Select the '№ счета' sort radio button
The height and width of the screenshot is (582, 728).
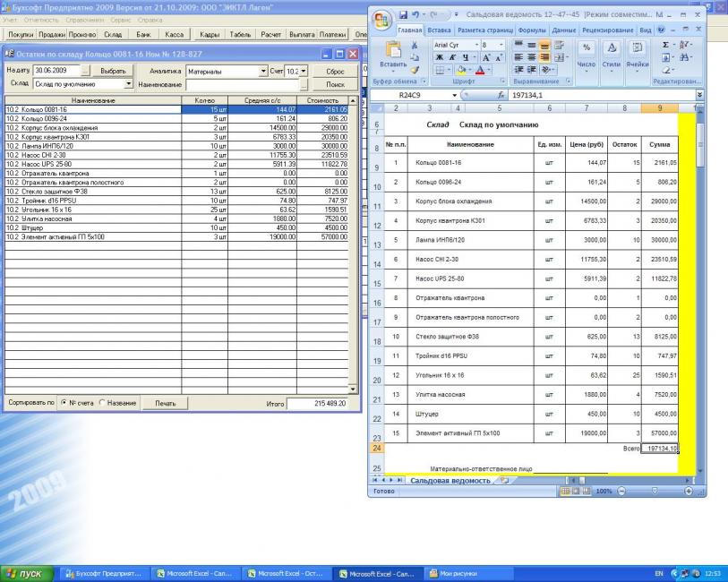[x=64, y=404]
